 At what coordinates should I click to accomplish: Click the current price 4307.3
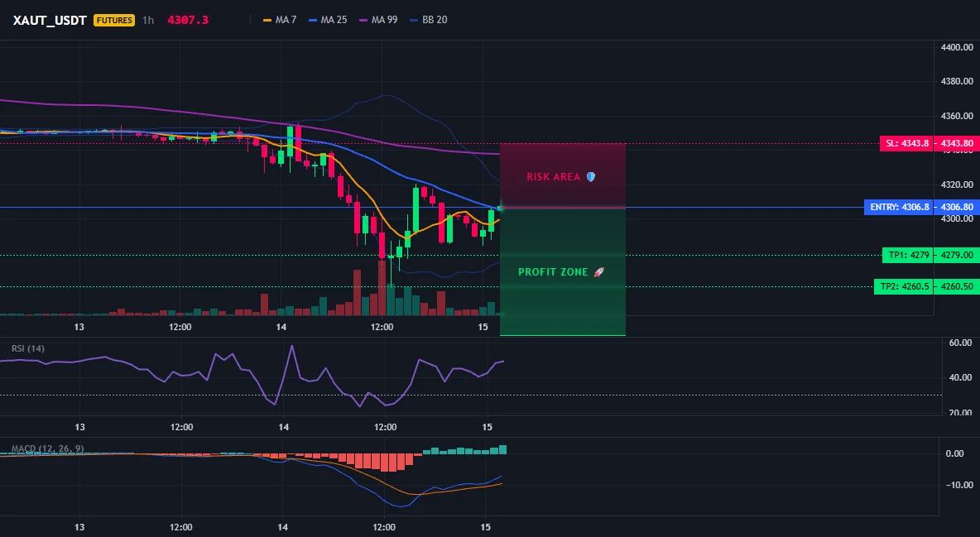[188, 20]
